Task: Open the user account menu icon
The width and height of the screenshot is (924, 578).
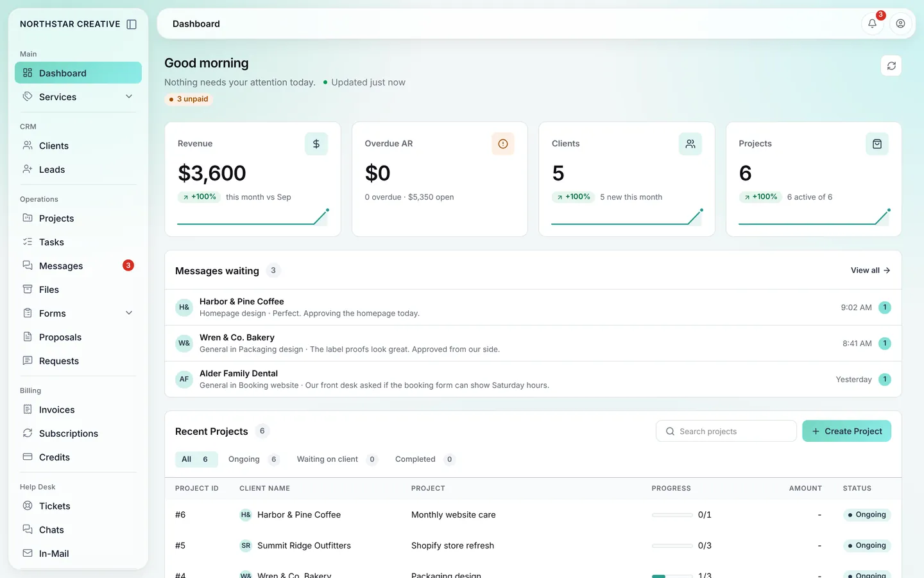Action: 900,24
